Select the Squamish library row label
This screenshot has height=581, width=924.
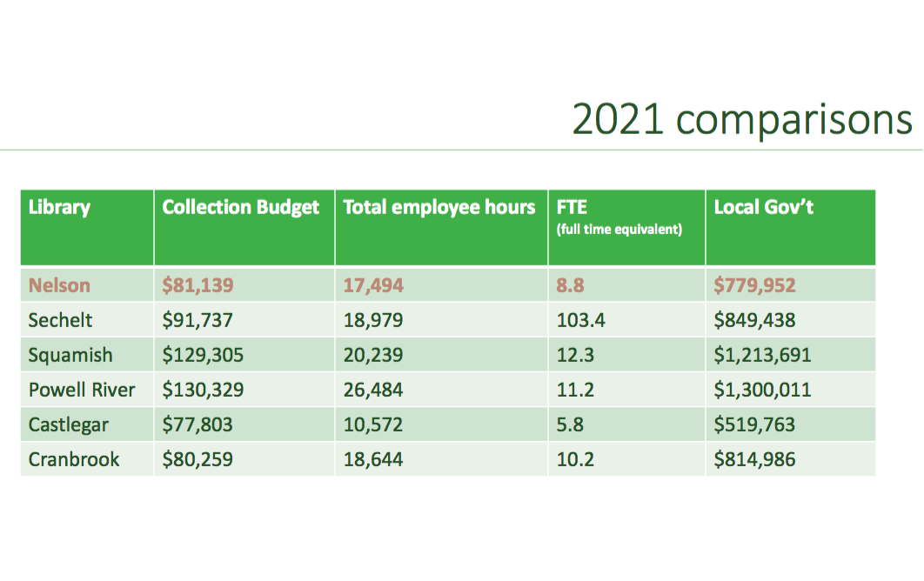coord(70,355)
